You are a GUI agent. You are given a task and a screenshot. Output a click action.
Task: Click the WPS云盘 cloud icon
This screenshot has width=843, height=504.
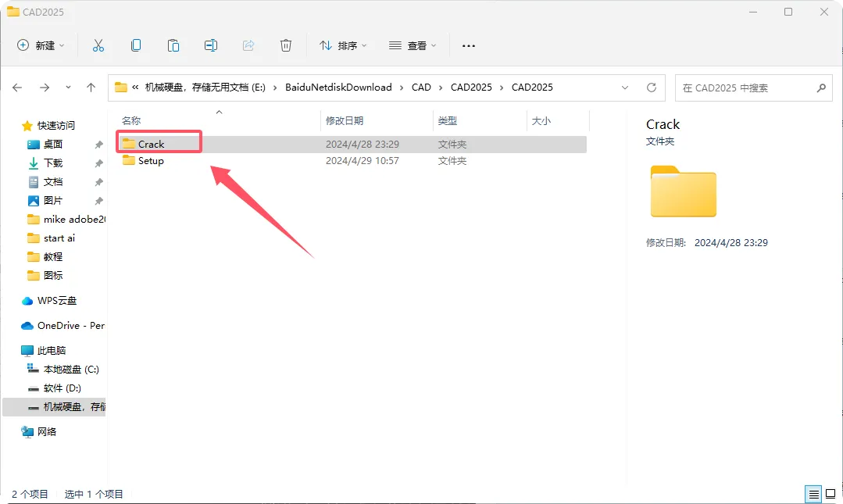tap(27, 301)
